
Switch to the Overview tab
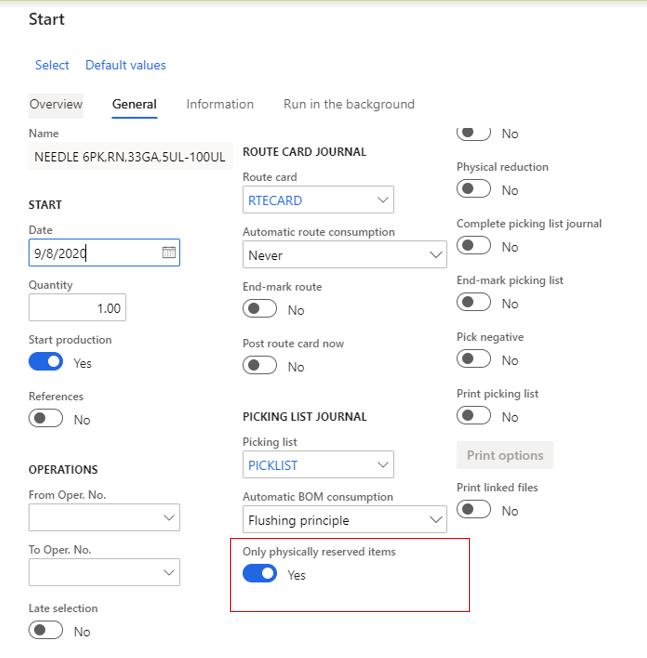(x=56, y=104)
